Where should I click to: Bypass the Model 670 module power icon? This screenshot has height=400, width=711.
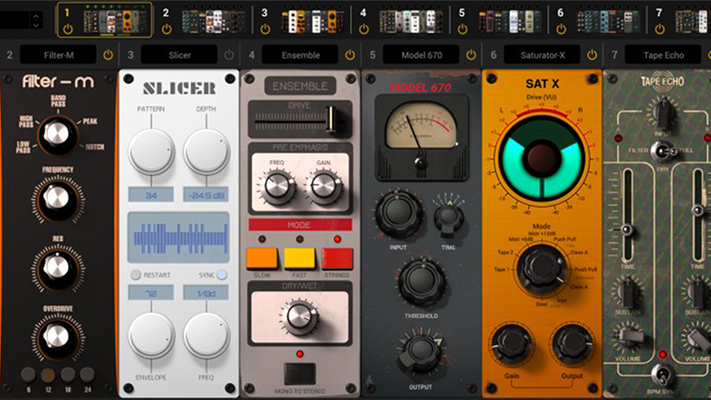click(471, 55)
